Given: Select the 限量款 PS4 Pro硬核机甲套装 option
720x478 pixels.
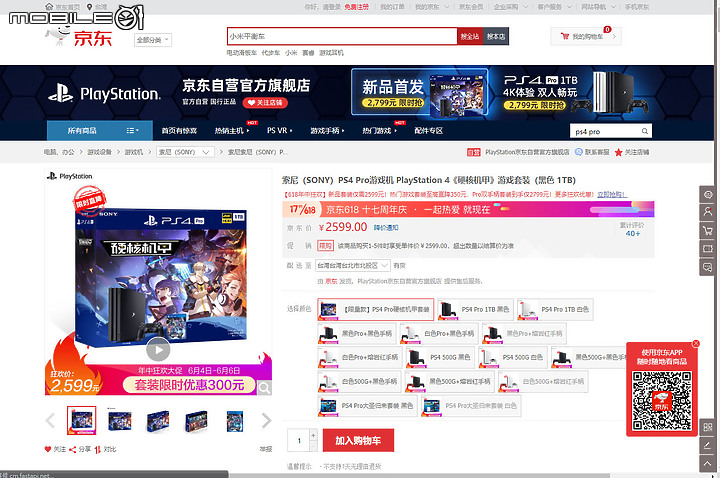Looking at the screenshot, I should (x=375, y=309).
